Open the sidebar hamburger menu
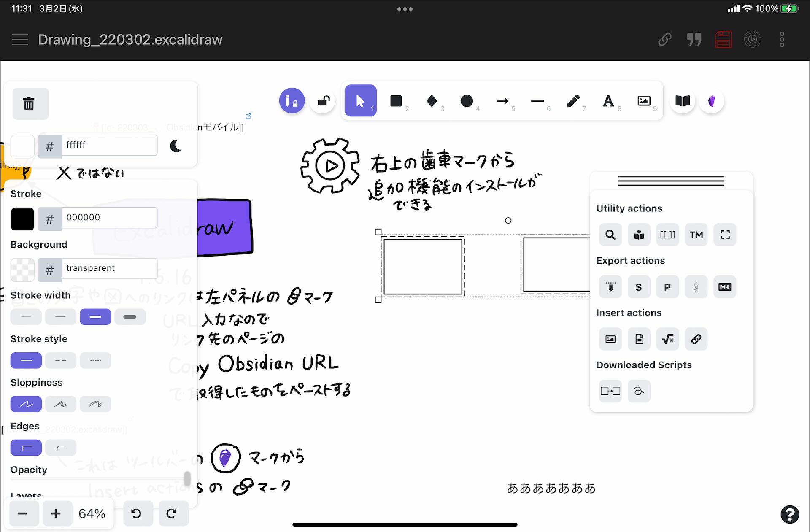The image size is (810, 532). [x=20, y=40]
